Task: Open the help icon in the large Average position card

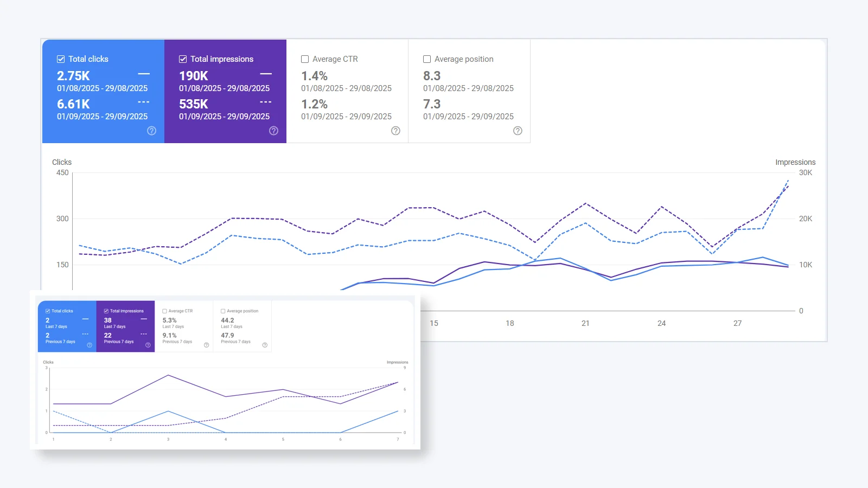Action: coord(518,131)
